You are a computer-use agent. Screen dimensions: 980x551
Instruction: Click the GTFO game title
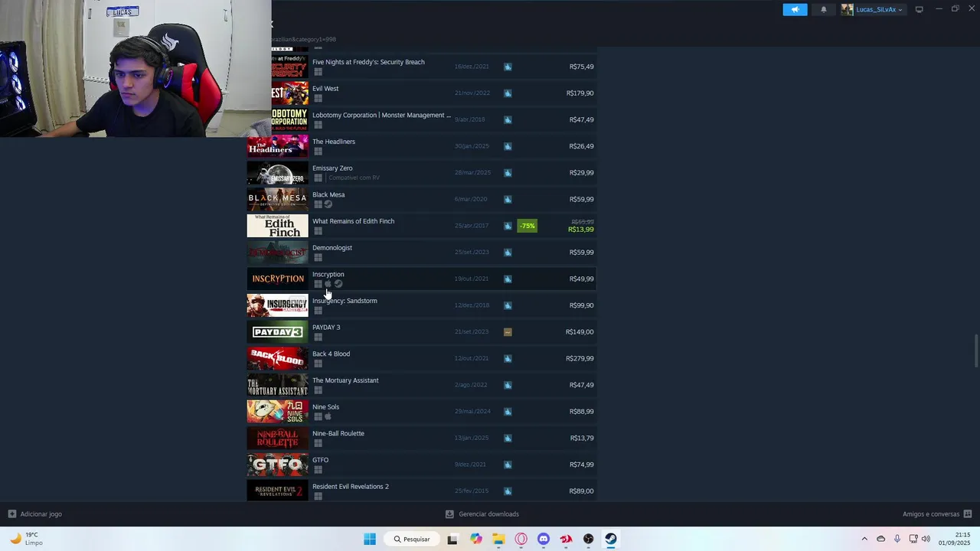(320, 460)
